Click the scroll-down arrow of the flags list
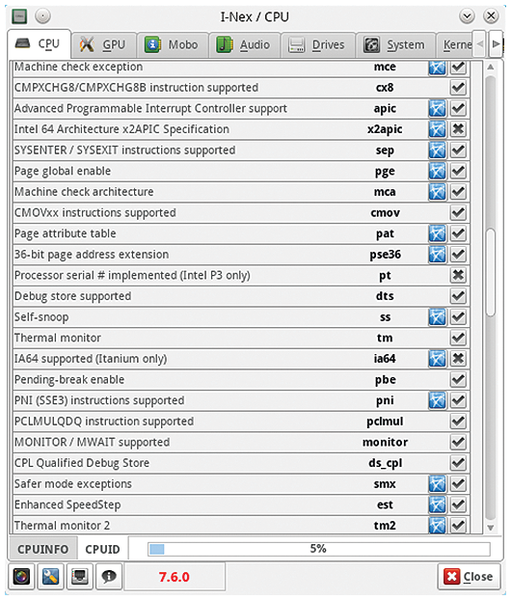Viewport: 511px width, 600px height. click(490, 528)
